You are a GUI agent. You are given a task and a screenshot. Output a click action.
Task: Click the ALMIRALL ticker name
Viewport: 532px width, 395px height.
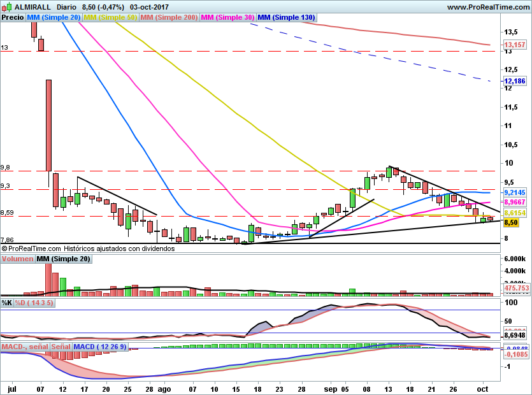(x=32, y=7)
